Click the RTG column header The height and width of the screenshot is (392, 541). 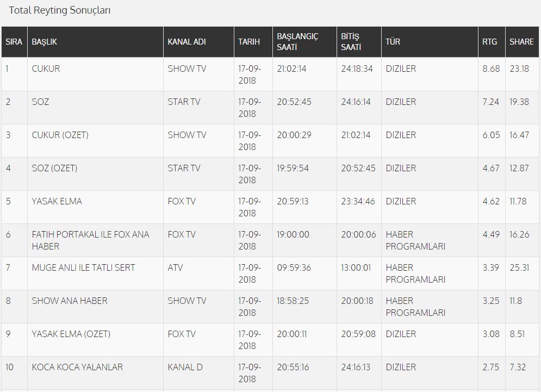tap(489, 42)
